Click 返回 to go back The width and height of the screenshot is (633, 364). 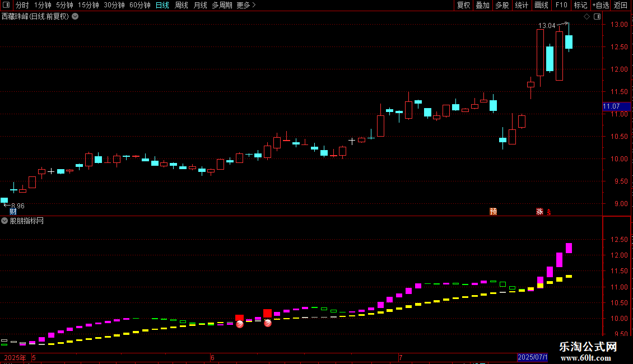pos(621,5)
